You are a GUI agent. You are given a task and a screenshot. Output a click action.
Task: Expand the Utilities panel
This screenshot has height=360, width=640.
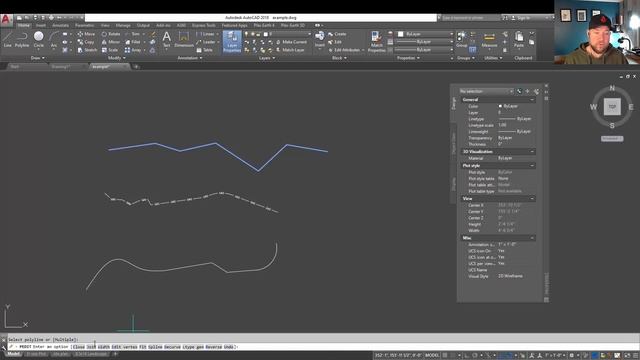[493, 58]
